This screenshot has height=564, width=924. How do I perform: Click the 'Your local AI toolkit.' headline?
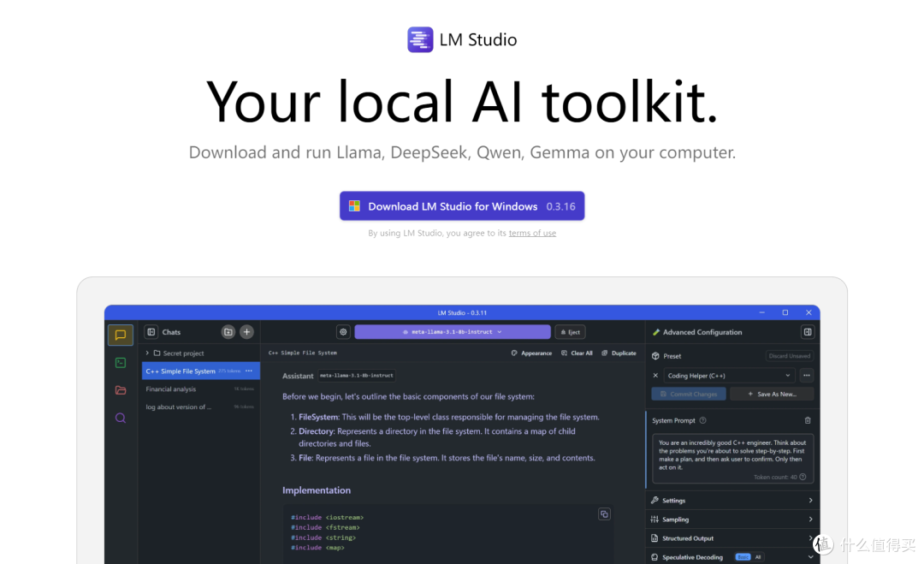(x=462, y=103)
